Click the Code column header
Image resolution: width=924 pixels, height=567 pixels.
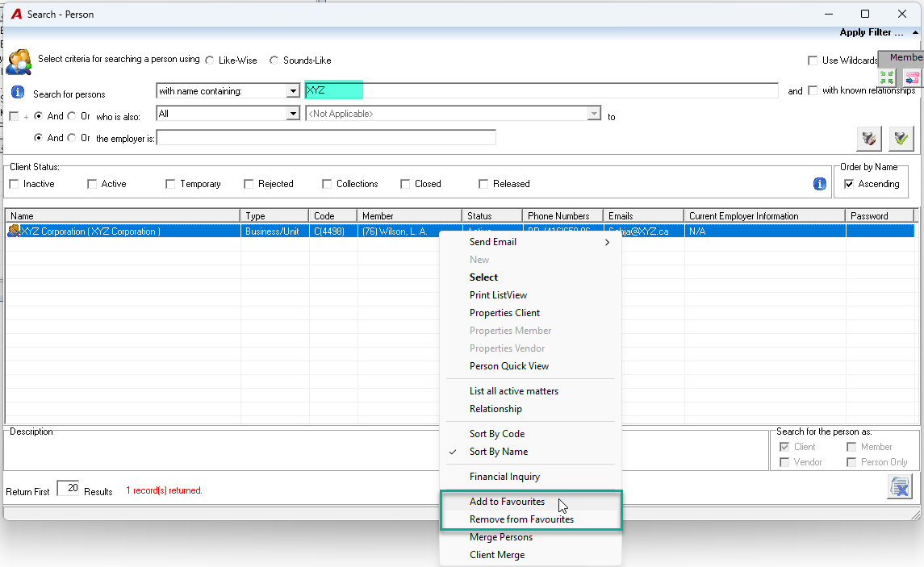(x=333, y=216)
